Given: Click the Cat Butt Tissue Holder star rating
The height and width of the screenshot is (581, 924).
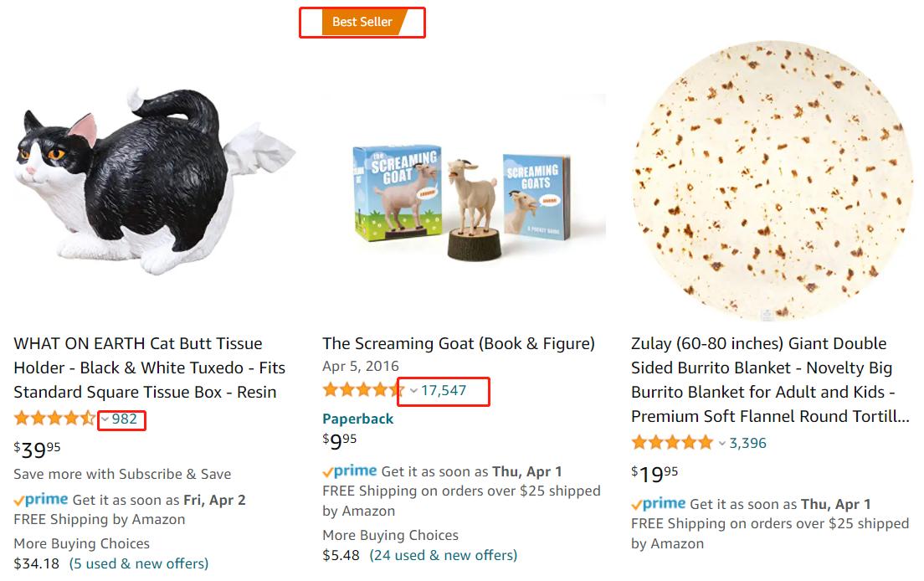Looking at the screenshot, I should point(54,419).
